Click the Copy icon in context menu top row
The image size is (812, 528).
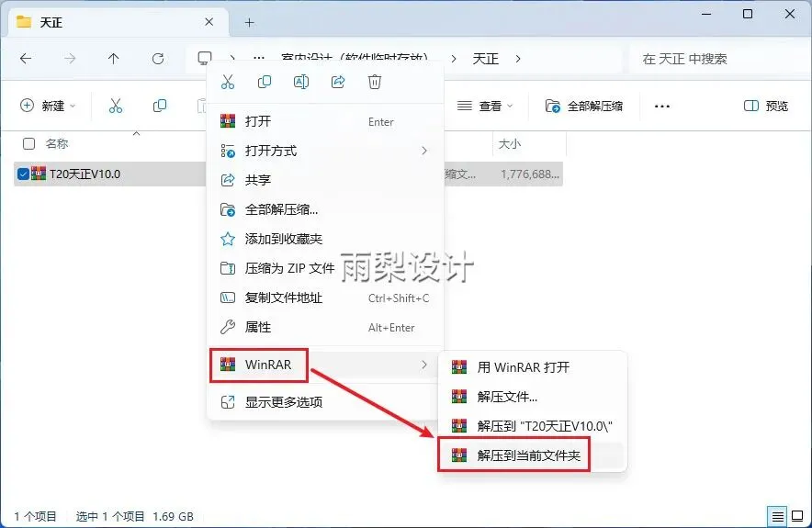pos(265,82)
